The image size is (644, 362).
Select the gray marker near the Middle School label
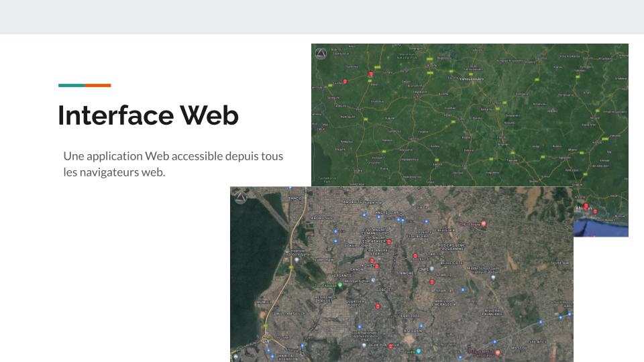[x=494, y=277]
